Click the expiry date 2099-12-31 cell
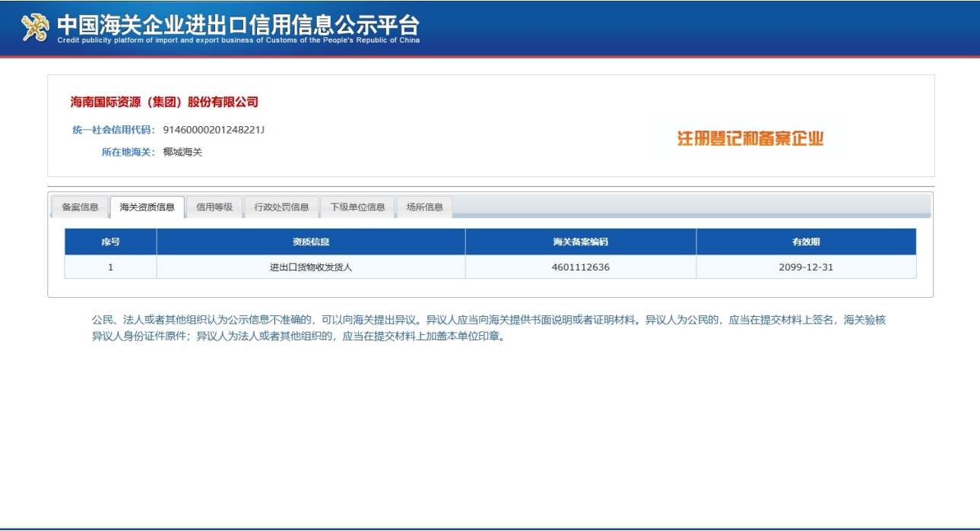 coord(806,267)
